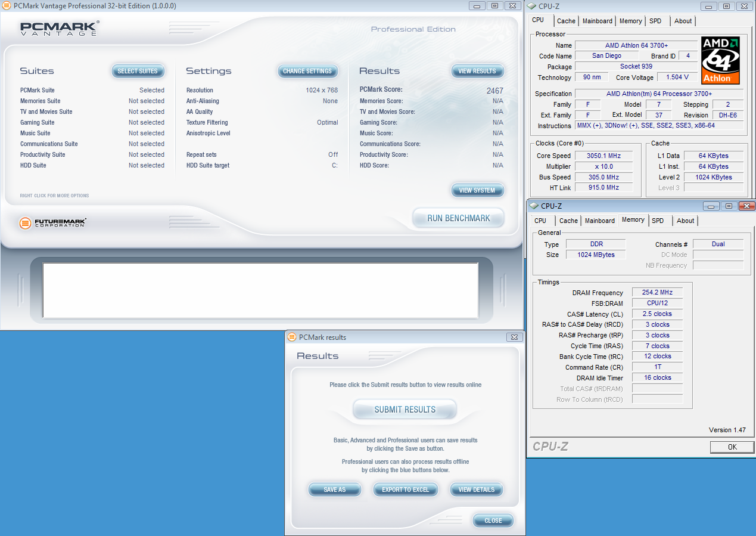Click the Core Voltage 1.504 V field
Image resolution: width=756 pixels, height=536 pixels.
(x=677, y=77)
